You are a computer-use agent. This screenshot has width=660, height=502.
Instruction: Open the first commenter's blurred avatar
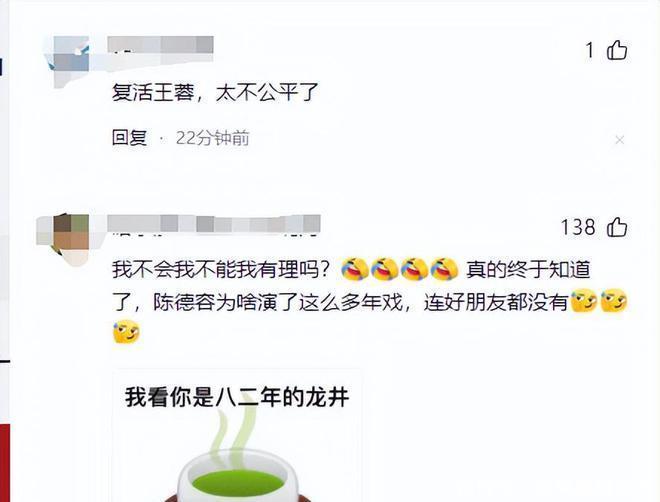(67, 60)
